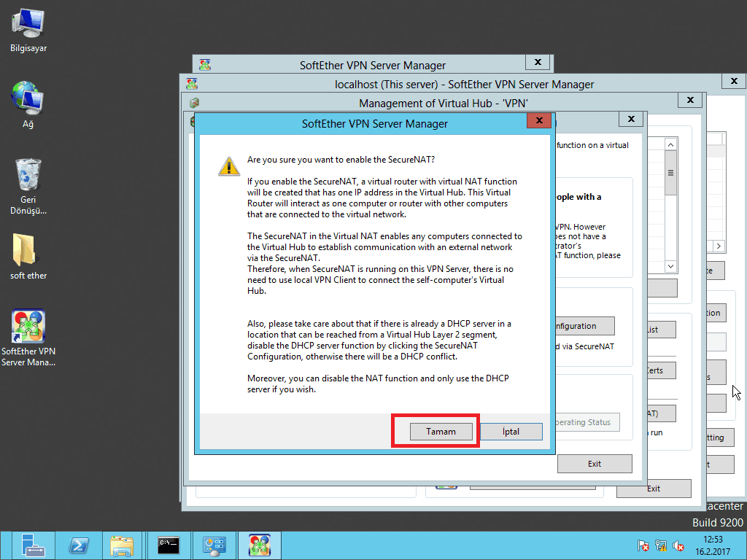Screen dimensions: 747x560
Task: Click the muted volume tray icon
Action: click(678, 545)
